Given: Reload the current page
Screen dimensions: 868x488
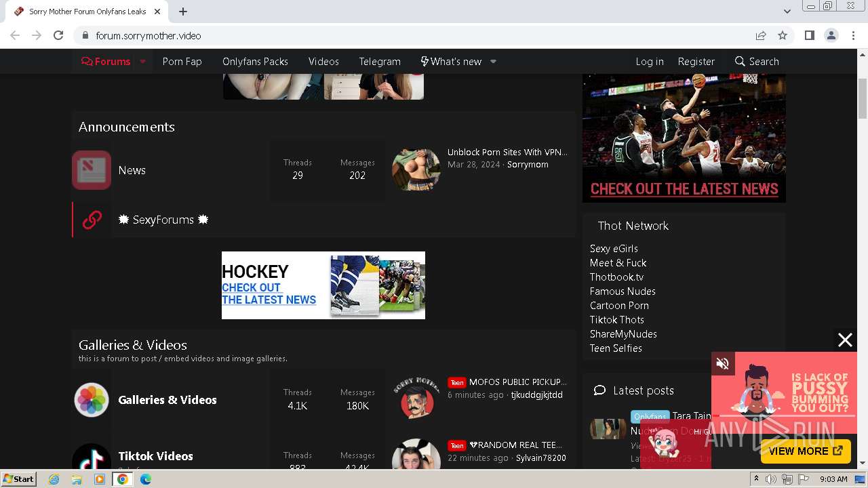Looking at the screenshot, I should [x=58, y=35].
